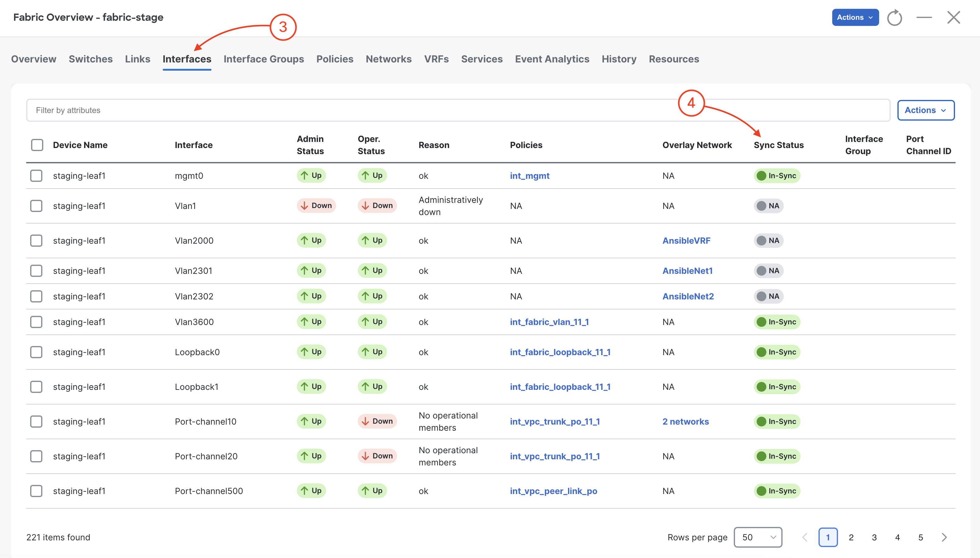Open the AnsibleVRF overlay network link
The height and width of the screenshot is (558, 980).
pos(686,241)
